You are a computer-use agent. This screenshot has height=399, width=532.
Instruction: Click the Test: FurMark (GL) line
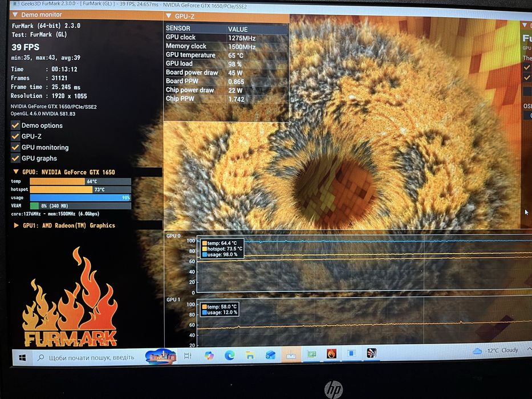click(39, 35)
